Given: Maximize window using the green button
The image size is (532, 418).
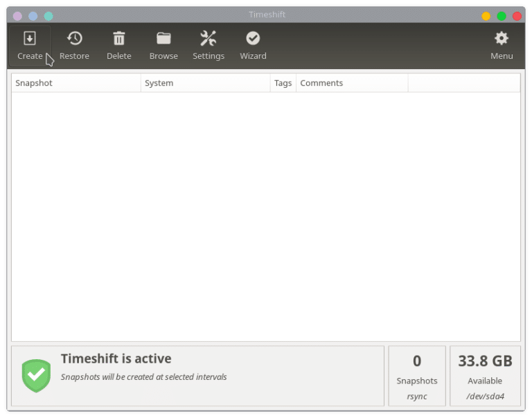Looking at the screenshot, I should click(502, 16).
